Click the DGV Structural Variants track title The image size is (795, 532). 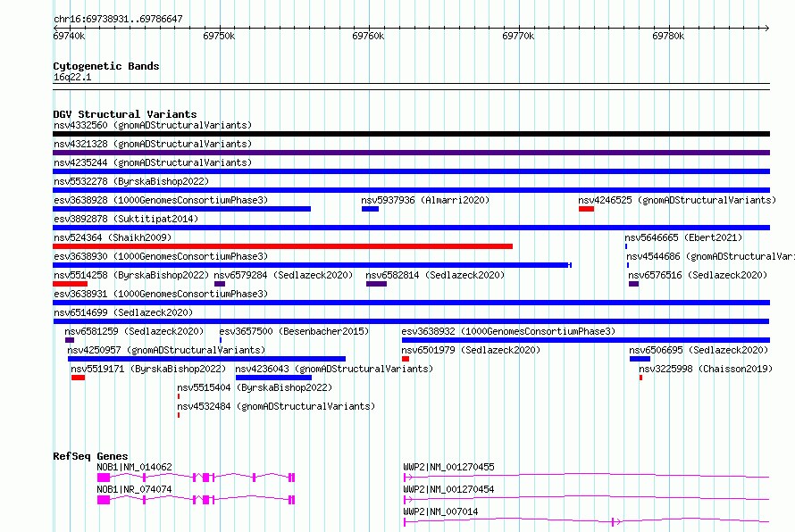125,114
